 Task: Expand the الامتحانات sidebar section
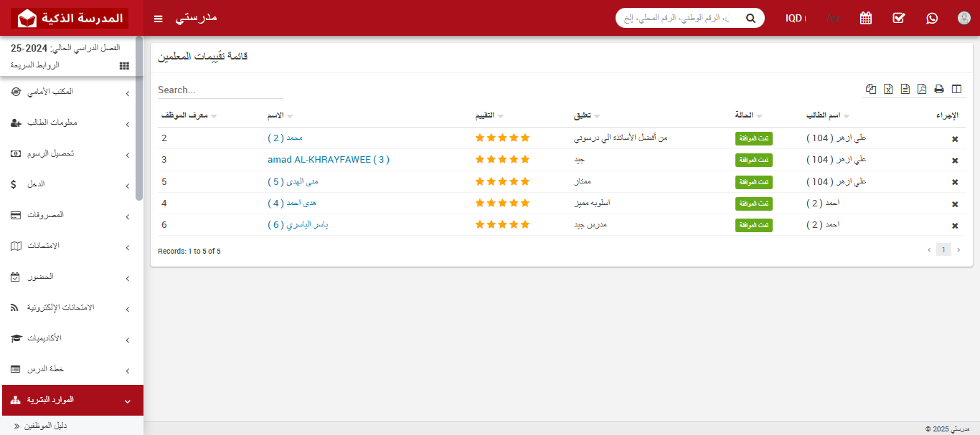click(x=72, y=246)
